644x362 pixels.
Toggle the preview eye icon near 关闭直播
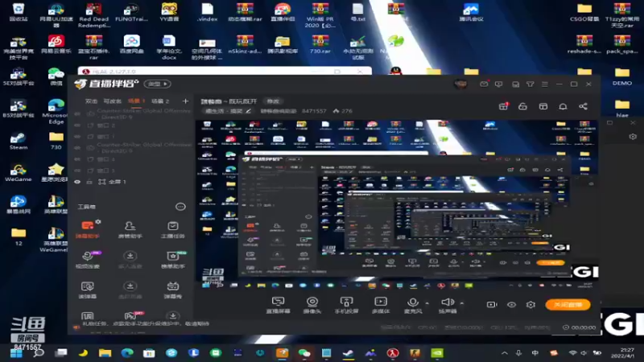[511, 305]
